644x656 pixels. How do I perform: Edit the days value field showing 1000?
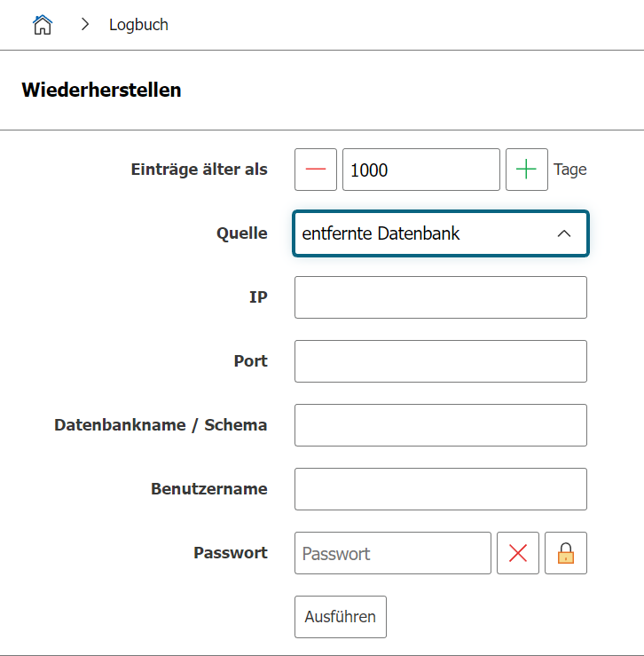point(421,170)
